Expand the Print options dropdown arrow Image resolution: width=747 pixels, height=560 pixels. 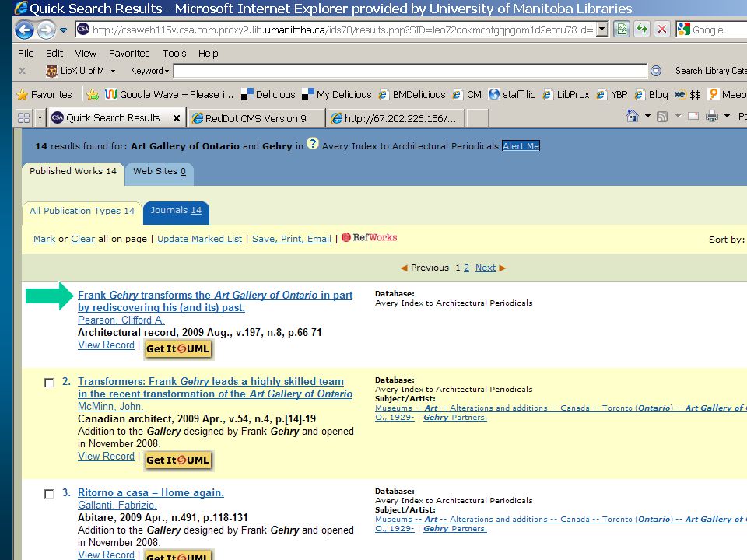pos(727,116)
